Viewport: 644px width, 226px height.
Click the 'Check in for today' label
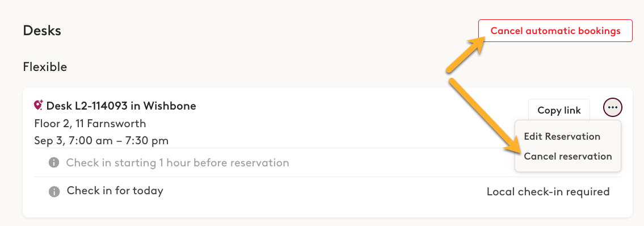coord(115,191)
